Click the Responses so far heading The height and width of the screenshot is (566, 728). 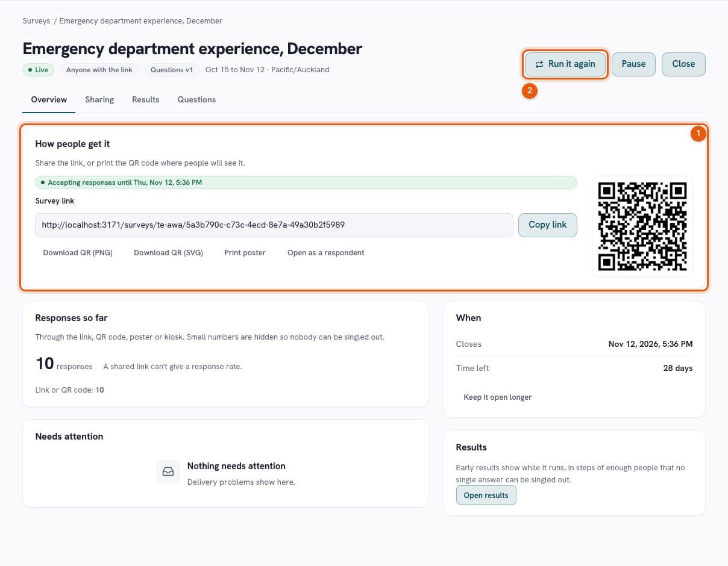click(71, 318)
